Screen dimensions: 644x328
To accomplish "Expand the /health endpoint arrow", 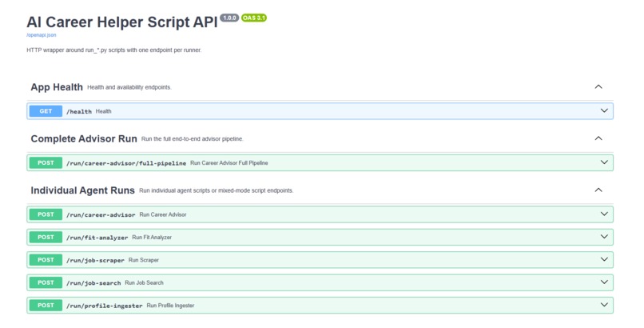I will tap(604, 110).
